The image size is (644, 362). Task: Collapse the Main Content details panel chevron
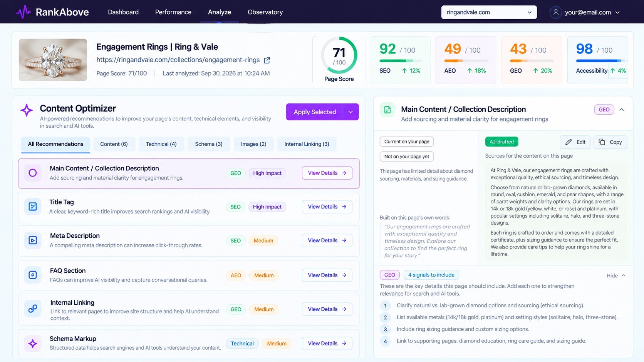coord(622,110)
